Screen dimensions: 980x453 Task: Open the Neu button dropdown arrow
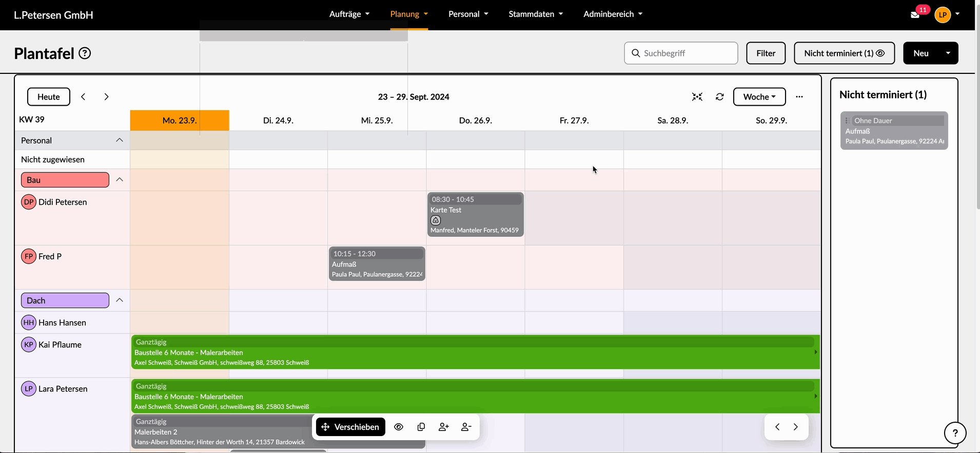click(948, 53)
